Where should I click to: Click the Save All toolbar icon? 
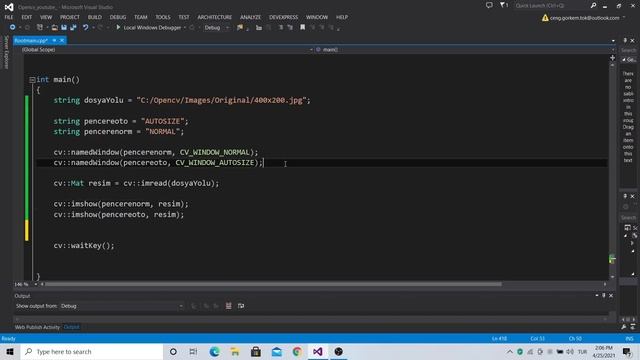(x=73, y=27)
